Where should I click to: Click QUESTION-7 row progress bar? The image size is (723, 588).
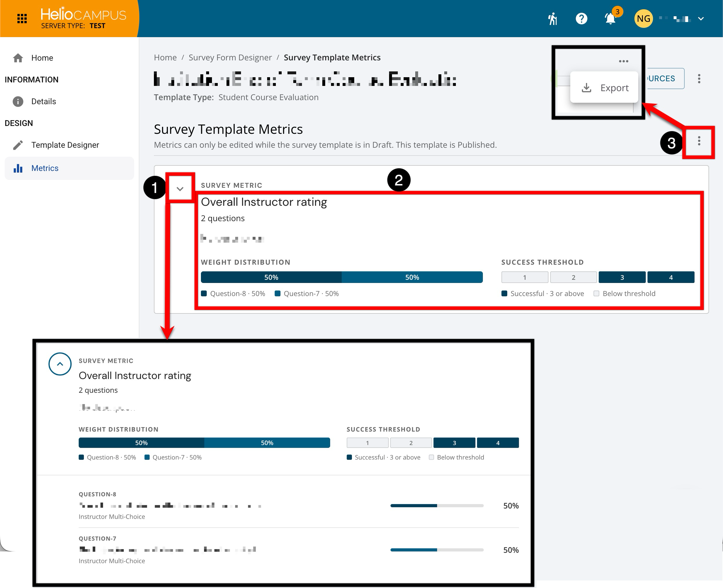pos(437,550)
